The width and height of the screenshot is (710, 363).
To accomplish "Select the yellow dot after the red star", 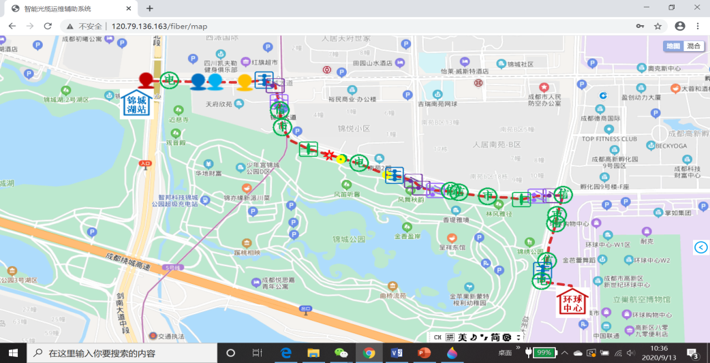I will pos(342,158).
